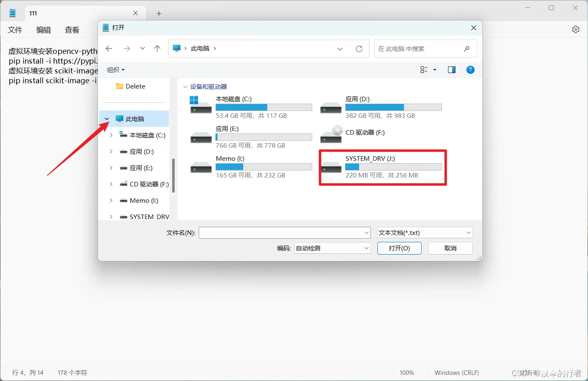Screen dimensions: 588x381
Task: Open address bar history dropdown arrow
Action: point(340,49)
